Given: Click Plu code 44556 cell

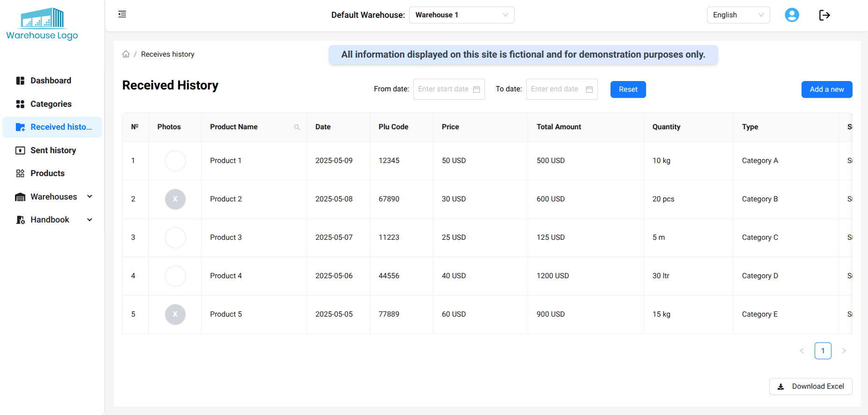Looking at the screenshot, I should point(402,276).
